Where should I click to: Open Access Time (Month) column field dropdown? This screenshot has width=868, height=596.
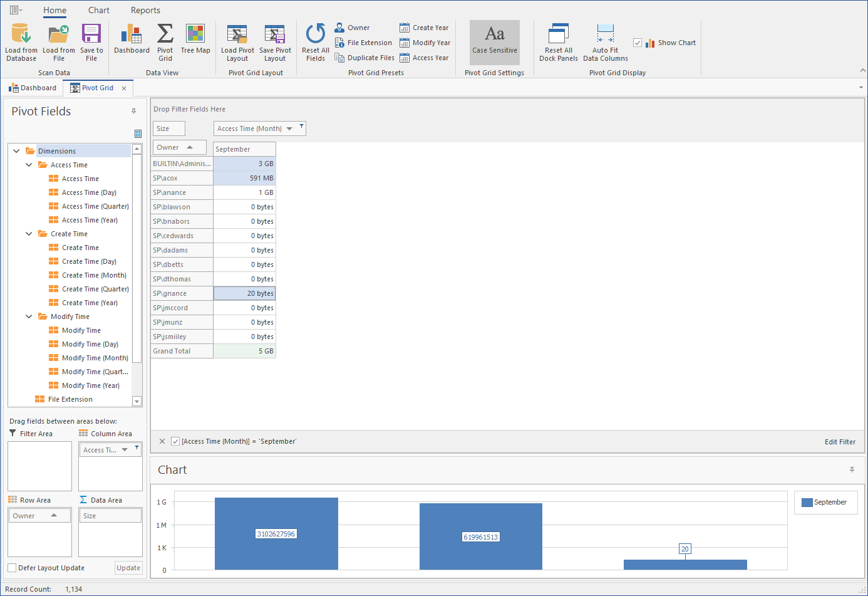point(289,129)
